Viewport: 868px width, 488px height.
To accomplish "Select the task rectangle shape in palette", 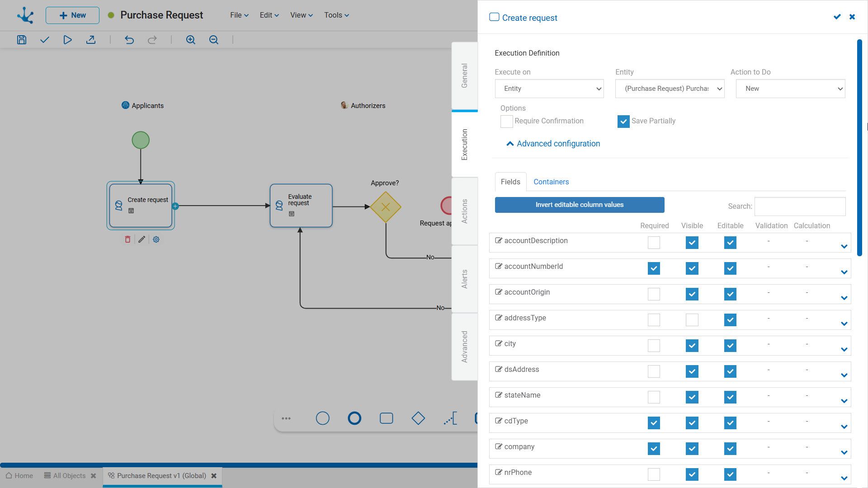I will tap(387, 418).
